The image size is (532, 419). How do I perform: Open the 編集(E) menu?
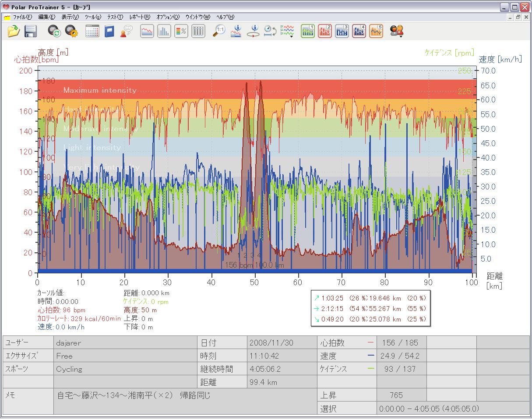46,17
